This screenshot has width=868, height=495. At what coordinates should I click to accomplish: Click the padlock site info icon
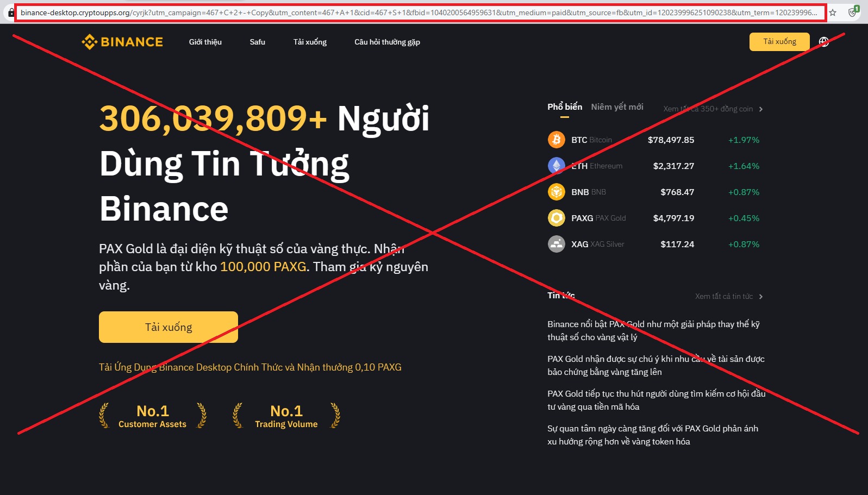(11, 12)
